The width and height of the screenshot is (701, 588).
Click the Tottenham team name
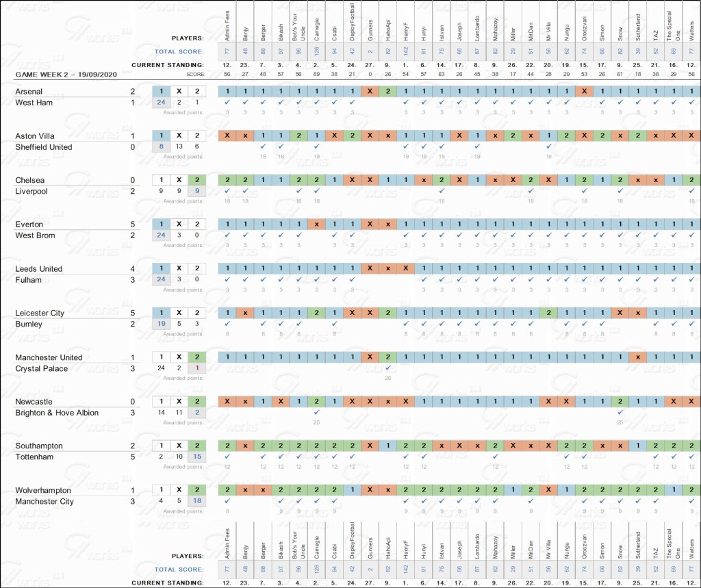point(34,457)
